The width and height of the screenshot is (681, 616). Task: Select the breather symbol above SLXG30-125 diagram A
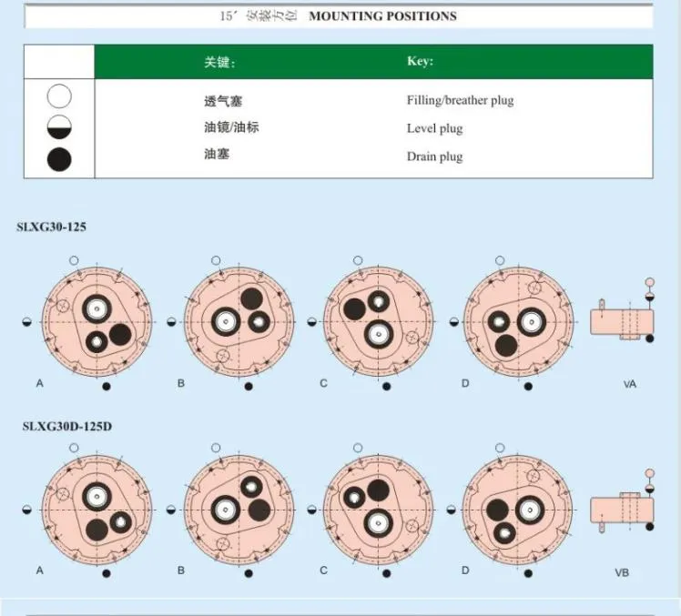click(x=74, y=260)
